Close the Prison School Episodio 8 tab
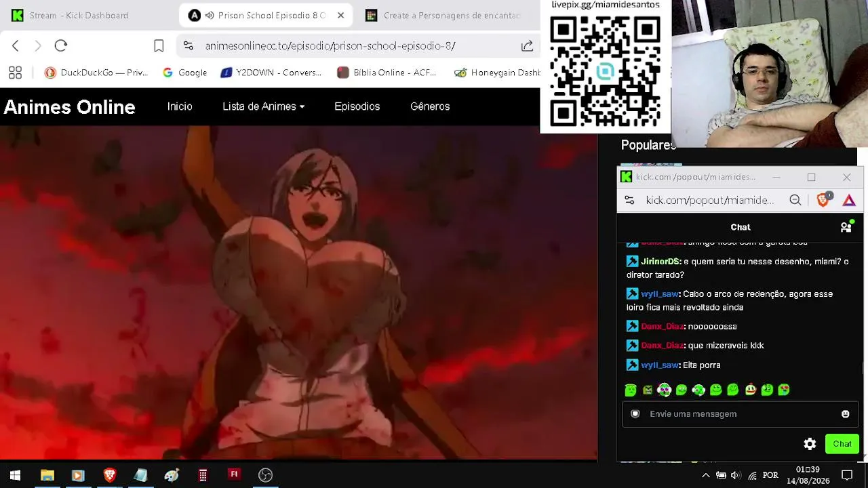 pyautogui.click(x=340, y=15)
